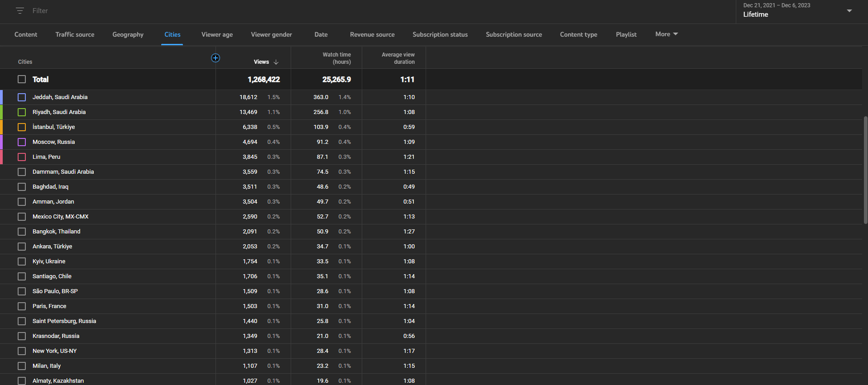Click the Jeddah, Saudi Arabia city name
The width and height of the screenshot is (868, 385).
coord(60,97)
